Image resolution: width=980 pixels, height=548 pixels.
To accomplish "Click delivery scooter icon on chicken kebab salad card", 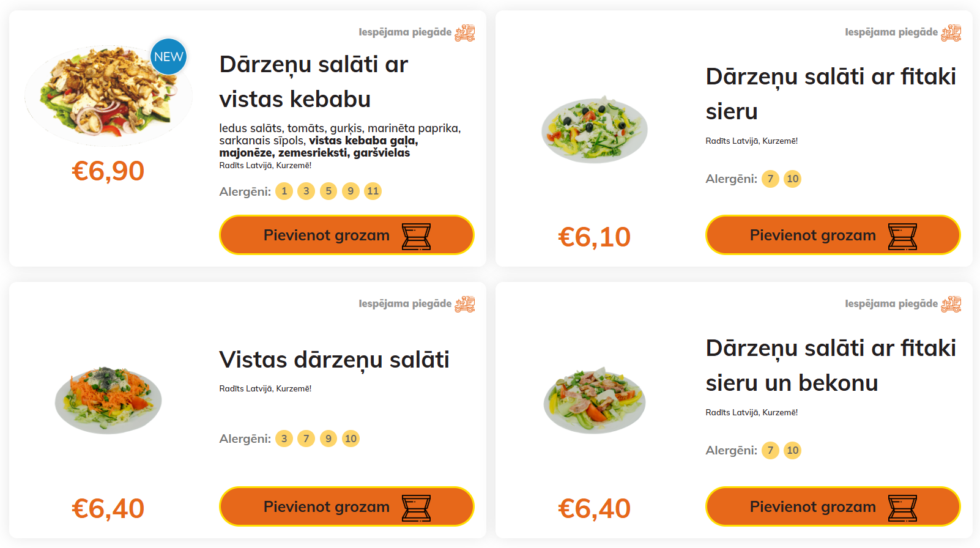I will [x=465, y=32].
